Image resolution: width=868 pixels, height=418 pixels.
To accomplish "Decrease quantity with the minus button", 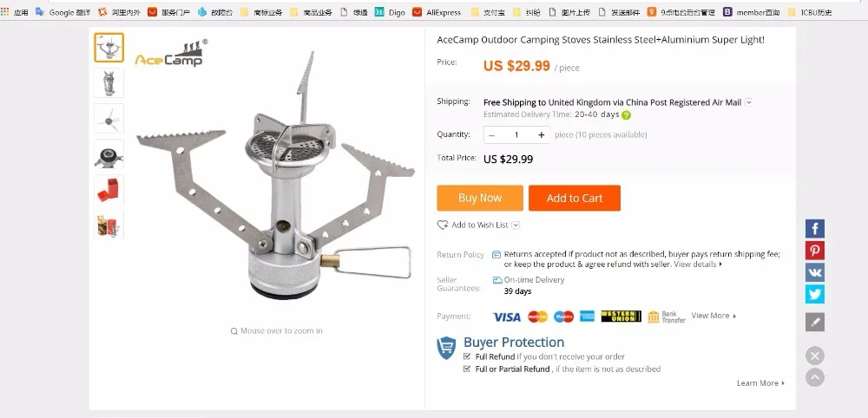I will point(491,135).
